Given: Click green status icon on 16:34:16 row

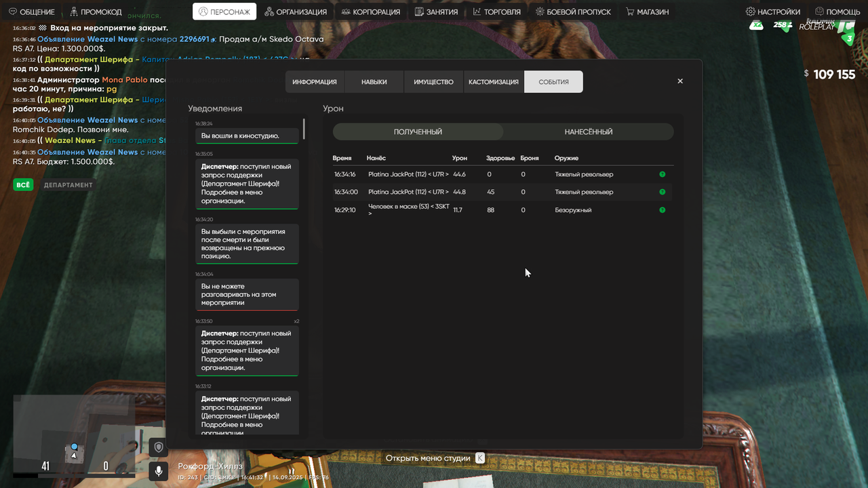Looking at the screenshot, I should pyautogui.click(x=663, y=174).
